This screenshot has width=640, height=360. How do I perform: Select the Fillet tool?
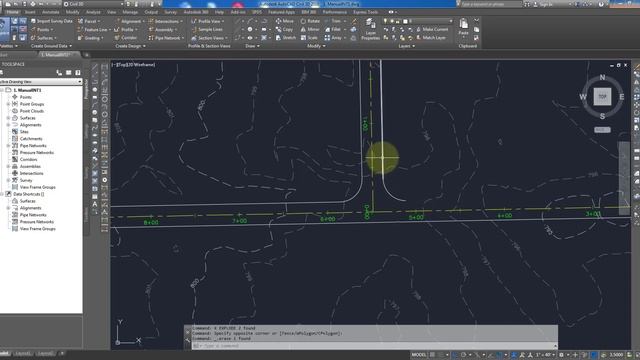pos(334,29)
